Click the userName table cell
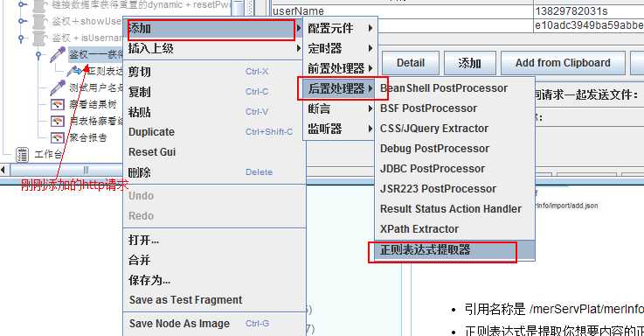The image size is (644, 336). pos(403,11)
